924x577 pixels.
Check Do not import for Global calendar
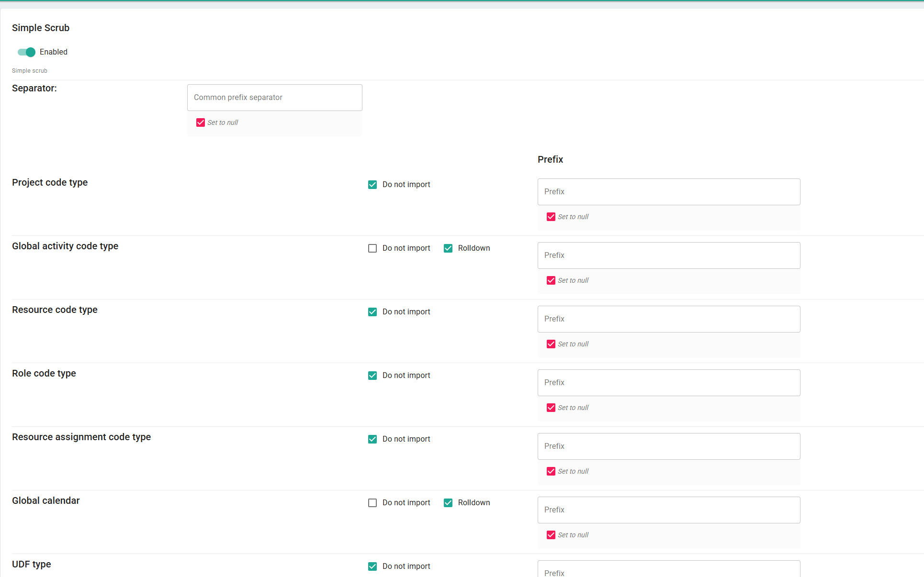click(x=372, y=503)
